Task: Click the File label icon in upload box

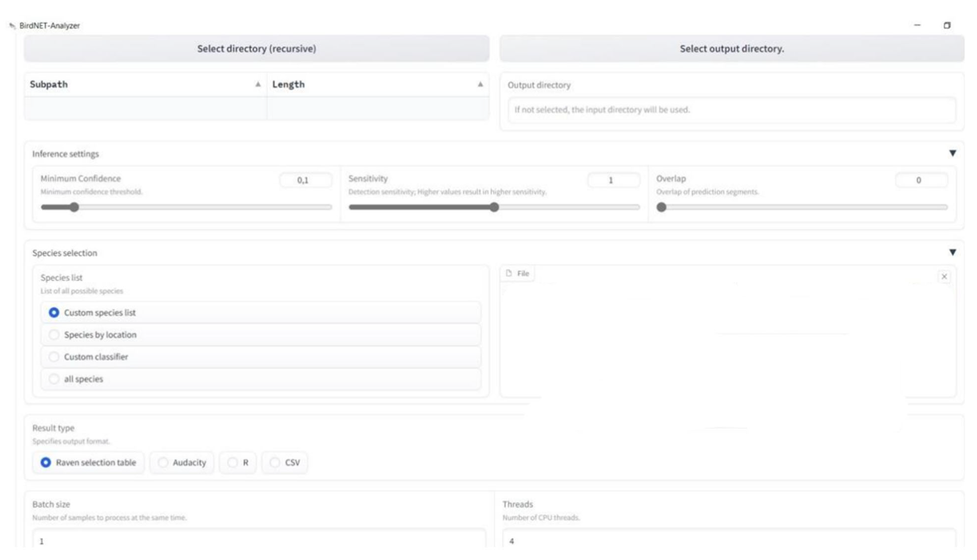Action: point(509,273)
